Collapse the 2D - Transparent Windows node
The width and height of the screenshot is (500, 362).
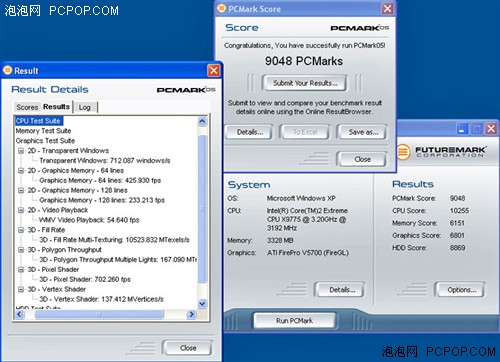click(x=21, y=151)
